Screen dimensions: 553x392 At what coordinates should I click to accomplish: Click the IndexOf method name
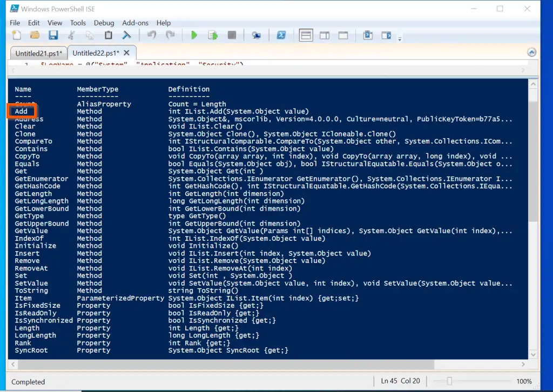pyautogui.click(x=29, y=238)
